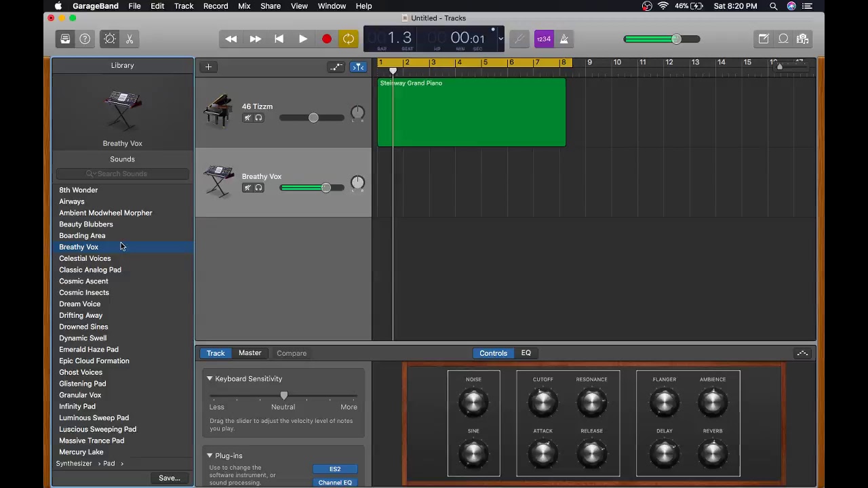Open the Share menu

pos(271,6)
